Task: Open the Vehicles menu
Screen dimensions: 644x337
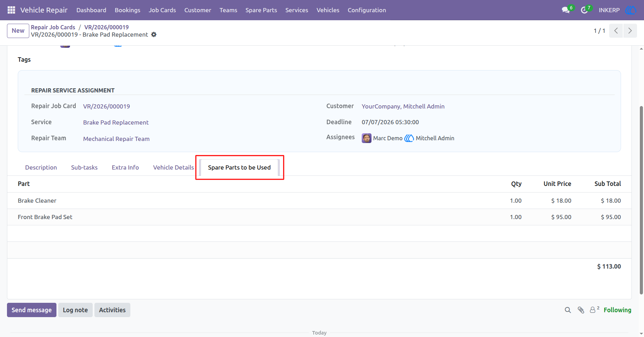Action: click(328, 10)
